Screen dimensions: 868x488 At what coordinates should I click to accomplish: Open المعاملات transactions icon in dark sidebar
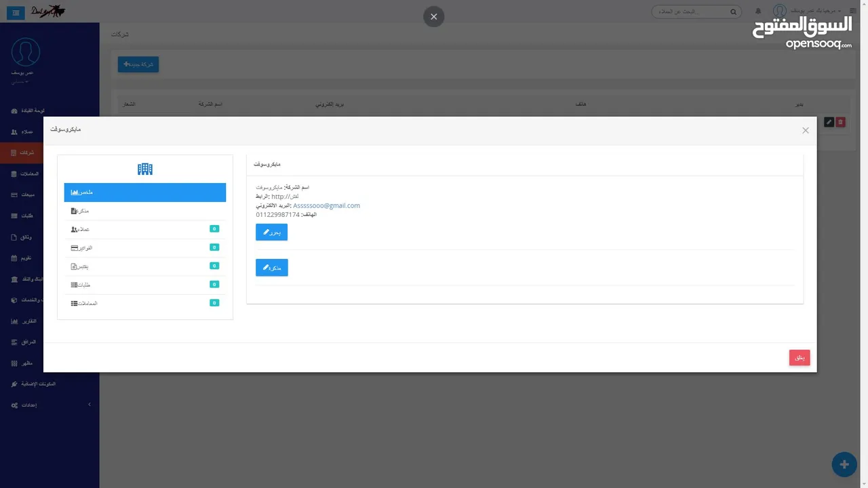15,174
